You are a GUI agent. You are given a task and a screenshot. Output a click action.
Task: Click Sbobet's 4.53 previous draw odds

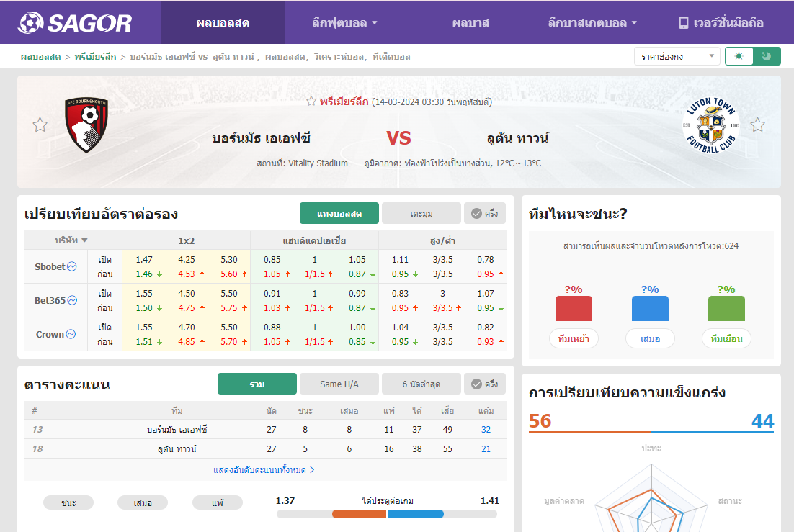point(187,274)
